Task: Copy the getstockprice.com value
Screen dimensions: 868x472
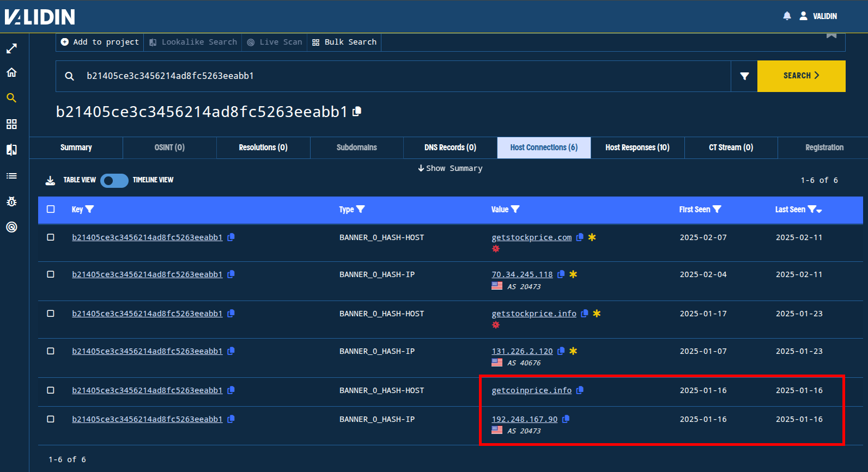Action: [x=580, y=237]
